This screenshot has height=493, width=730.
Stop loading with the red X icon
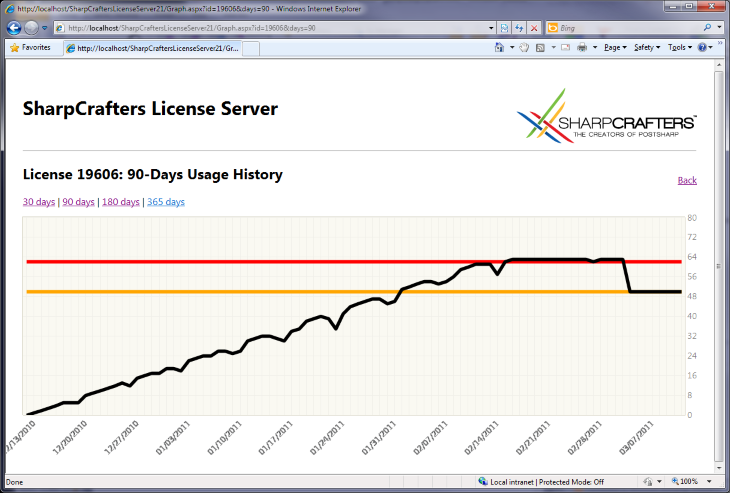[534, 28]
